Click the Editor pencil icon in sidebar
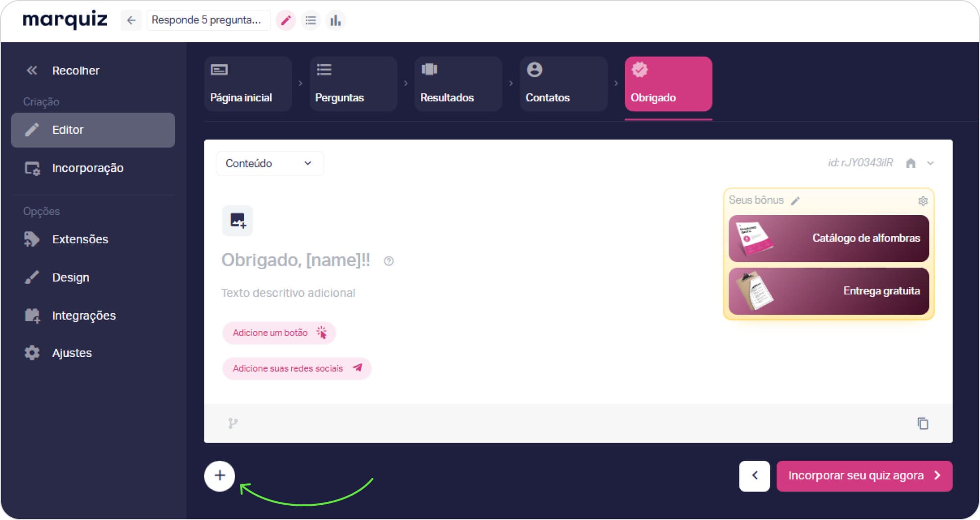This screenshot has height=520, width=980. coord(32,130)
